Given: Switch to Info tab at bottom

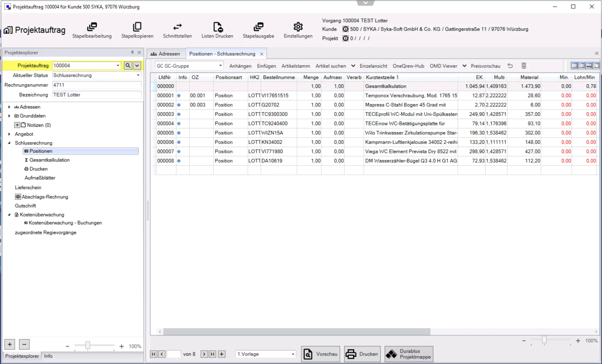Looking at the screenshot, I should click(x=48, y=356).
